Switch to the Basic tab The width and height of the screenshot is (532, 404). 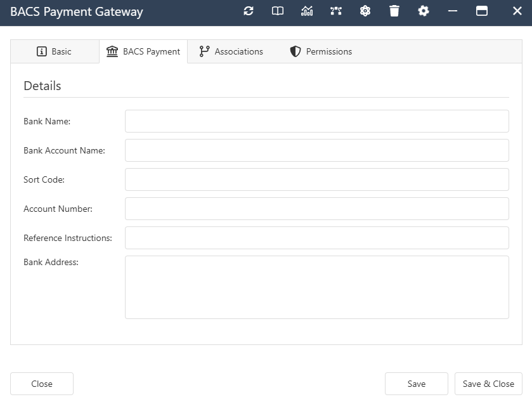point(55,51)
